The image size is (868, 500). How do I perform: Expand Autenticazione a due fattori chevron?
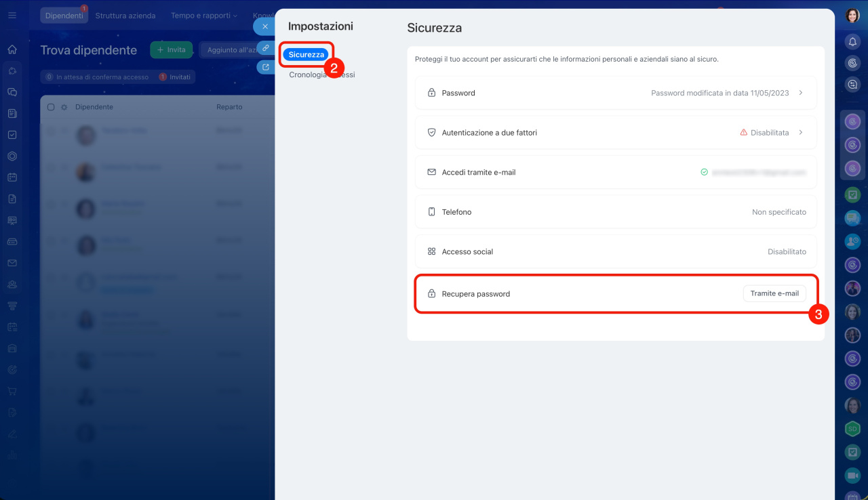pos(801,133)
